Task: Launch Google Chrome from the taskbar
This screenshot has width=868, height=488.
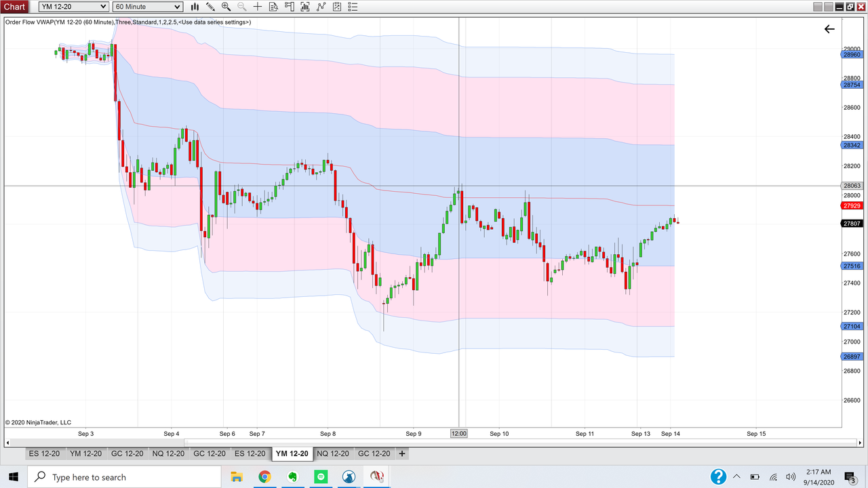Action: 264,476
